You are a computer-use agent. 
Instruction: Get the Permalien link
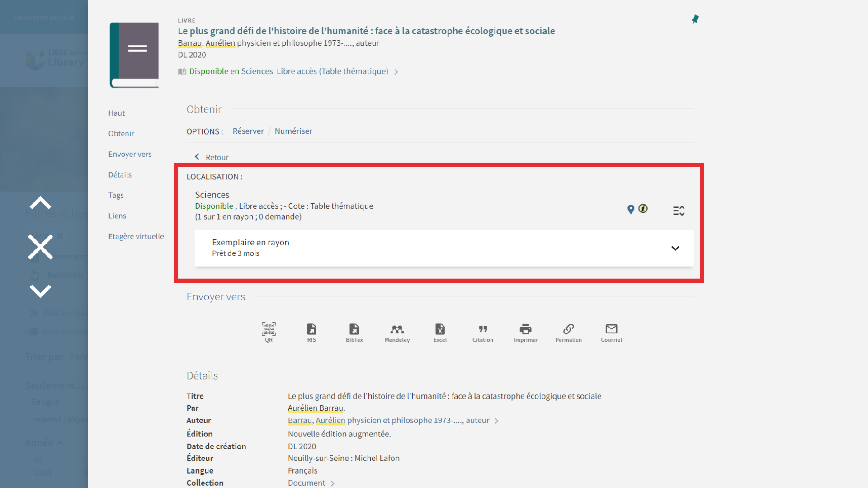pos(568,333)
